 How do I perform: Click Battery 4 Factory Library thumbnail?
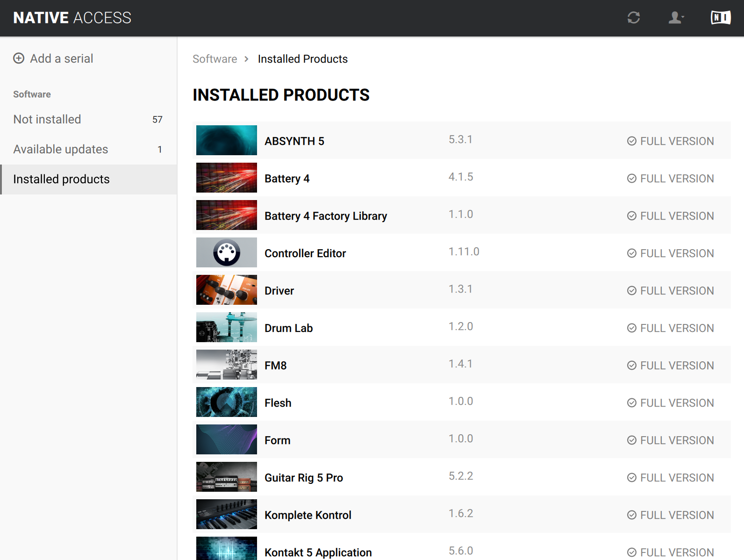[x=227, y=215]
